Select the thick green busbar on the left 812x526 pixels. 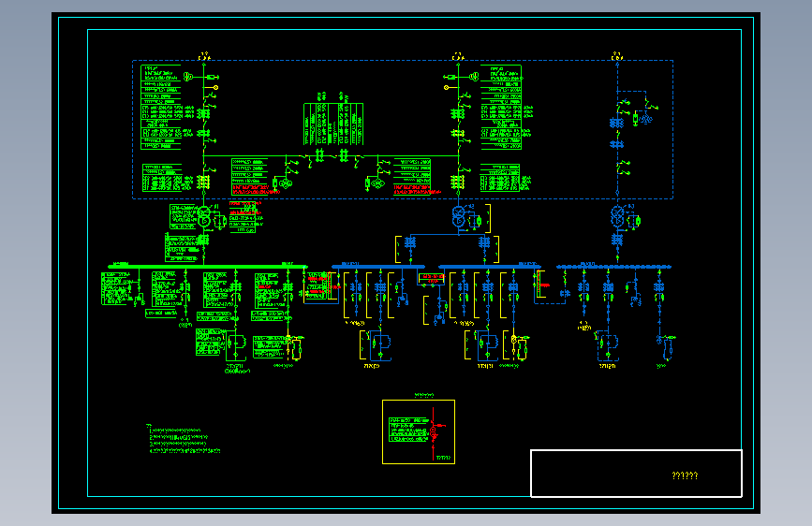tap(207, 267)
